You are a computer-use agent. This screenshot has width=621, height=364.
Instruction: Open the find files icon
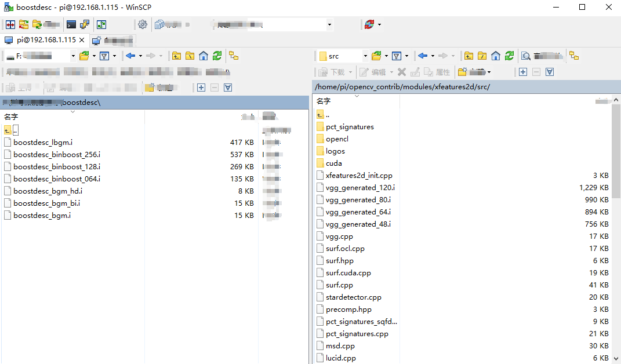click(525, 56)
